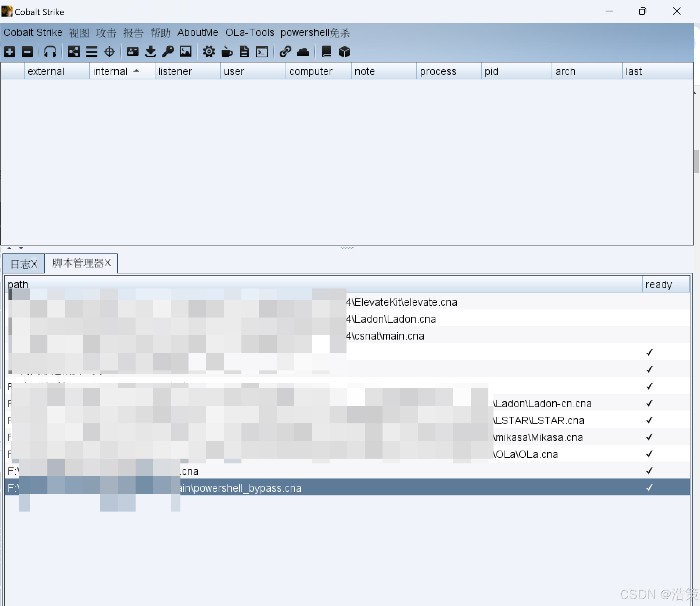The height and width of the screenshot is (606, 700).
Task: Open listeners with the headphones icon
Action: coord(50,52)
